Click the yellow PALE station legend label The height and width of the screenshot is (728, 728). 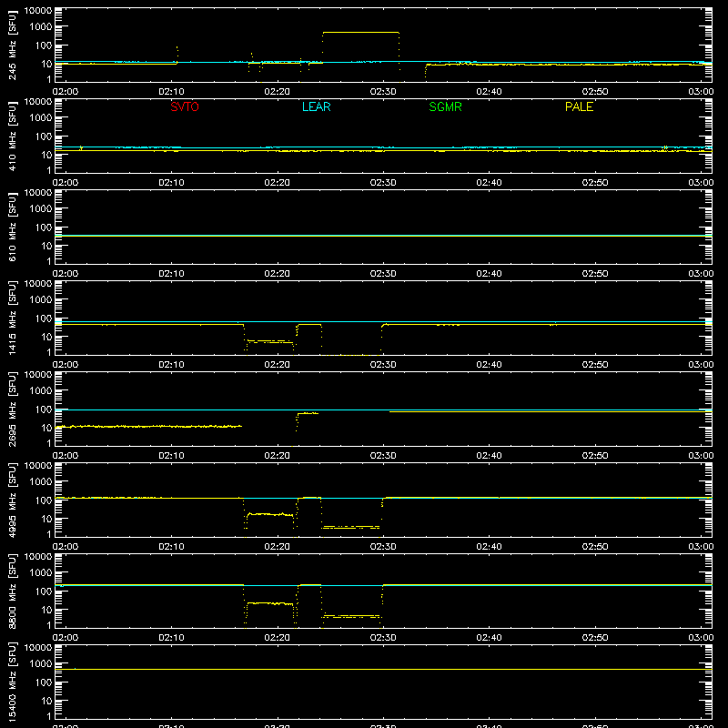579,106
